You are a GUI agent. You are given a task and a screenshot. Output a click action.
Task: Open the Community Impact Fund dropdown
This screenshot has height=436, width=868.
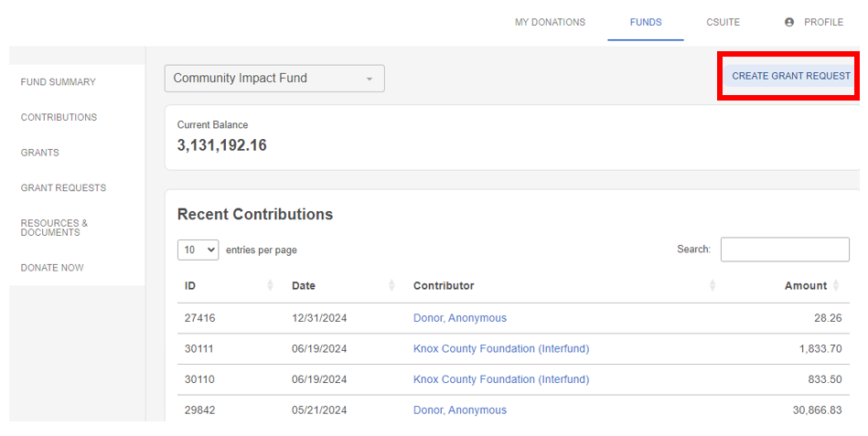click(274, 79)
